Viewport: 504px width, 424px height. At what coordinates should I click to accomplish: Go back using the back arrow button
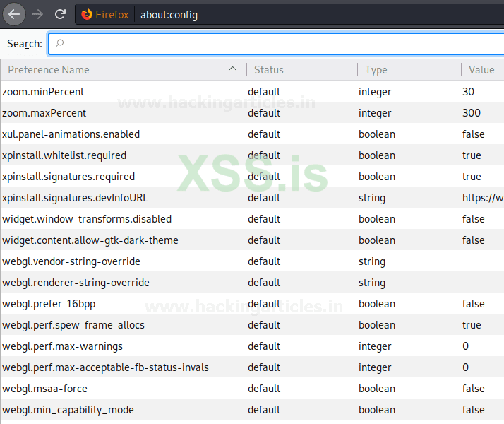click(14, 14)
